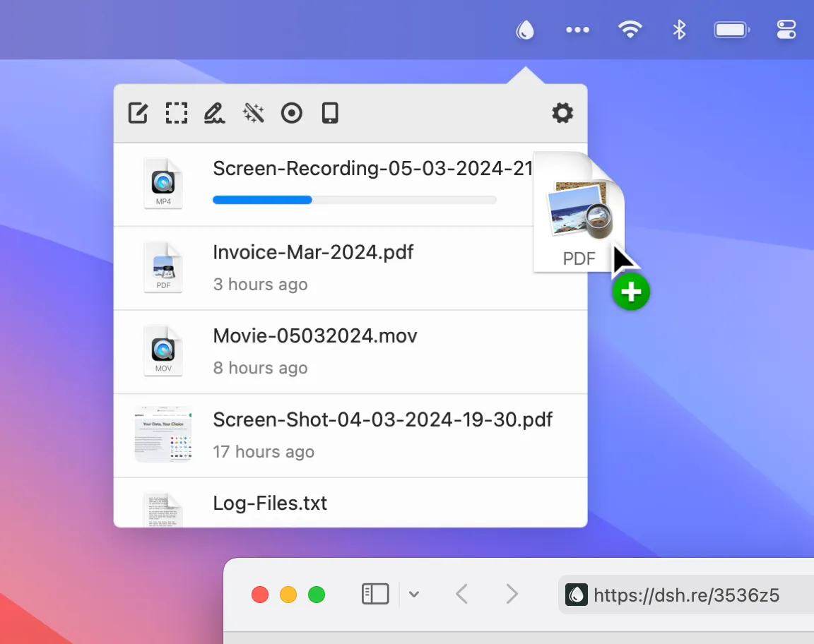Image resolution: width=814 pixels, height=644 pixels.
Task: Click the dsh.re URL address field
Action: click(x=685, y=595)
